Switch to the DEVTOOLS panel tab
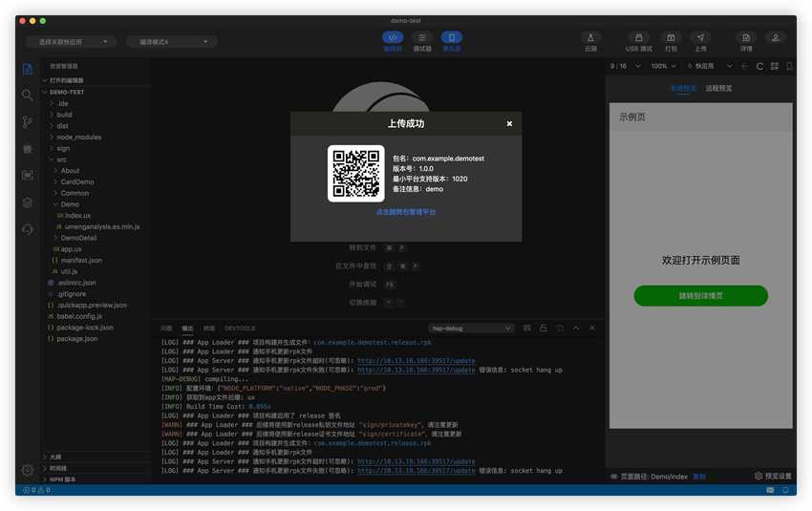812x511 pixels. [240, 329]
